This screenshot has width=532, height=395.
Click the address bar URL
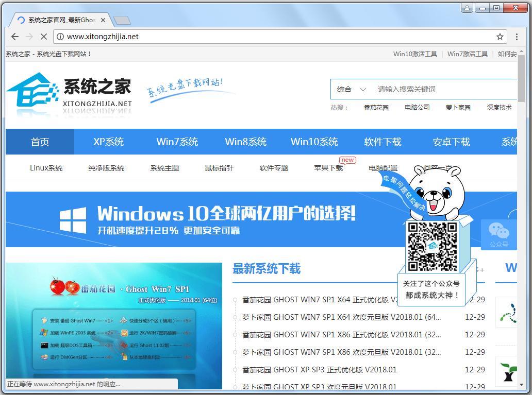click(x=103, y=37)
